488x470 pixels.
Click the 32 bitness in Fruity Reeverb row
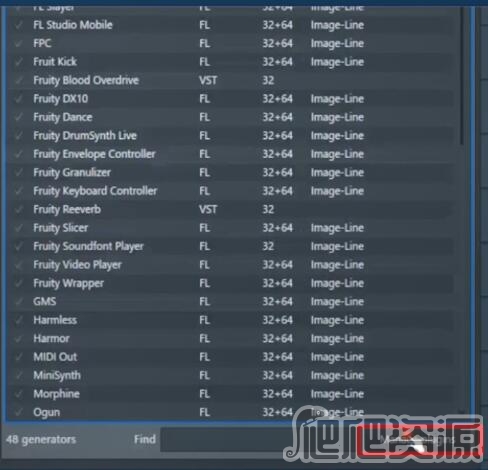[268, 209]
